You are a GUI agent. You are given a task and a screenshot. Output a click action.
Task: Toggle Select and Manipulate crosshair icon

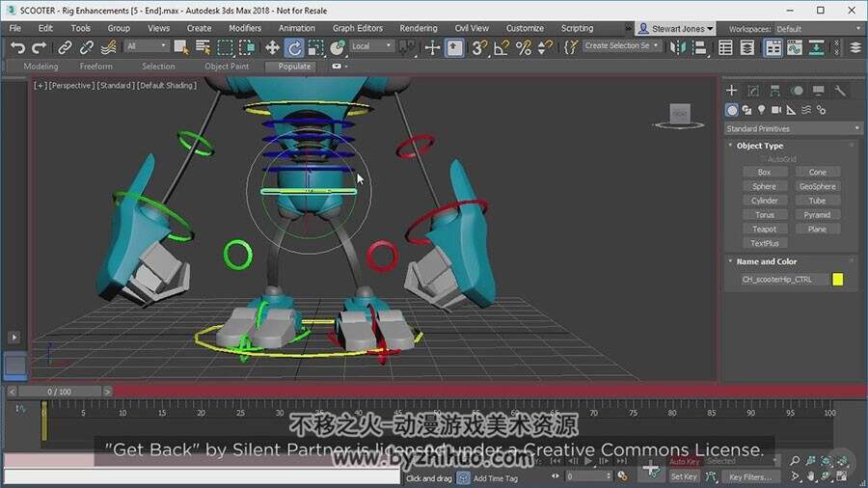pos(432,48)
